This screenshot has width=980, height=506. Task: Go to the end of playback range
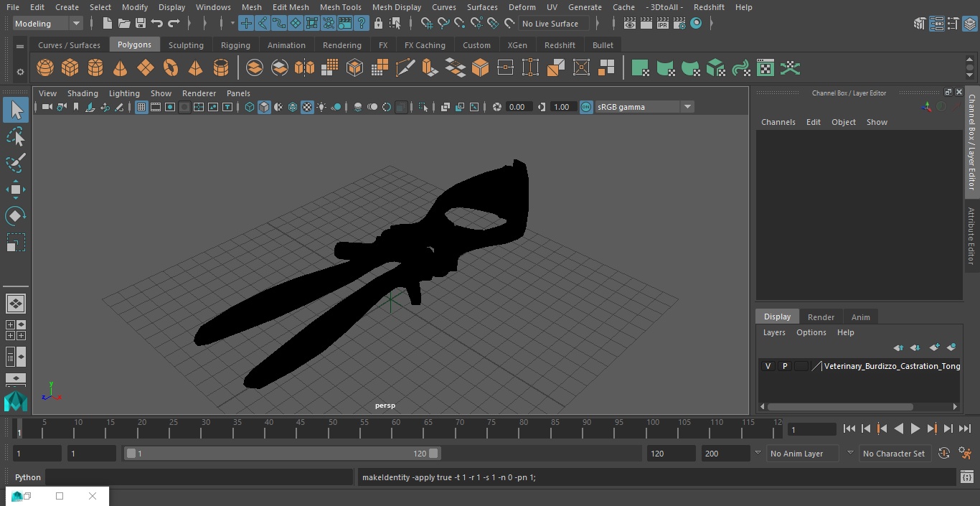point(964,429)
